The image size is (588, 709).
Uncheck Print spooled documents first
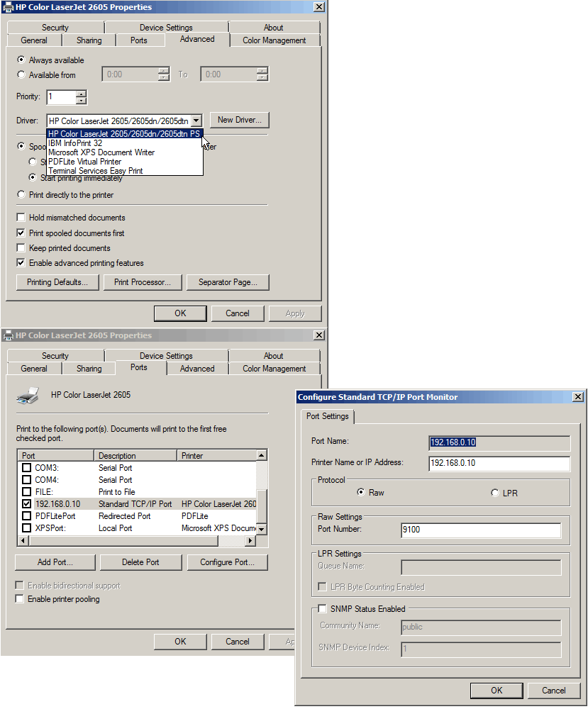tap(21, 233)
